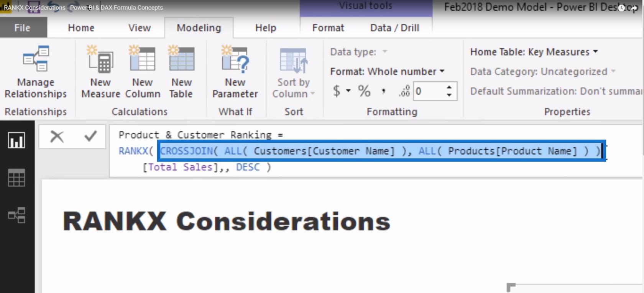Switch to the Home ribbon tab
The width and height of the screenshot is (644, 293).
[x=81, y=28]
